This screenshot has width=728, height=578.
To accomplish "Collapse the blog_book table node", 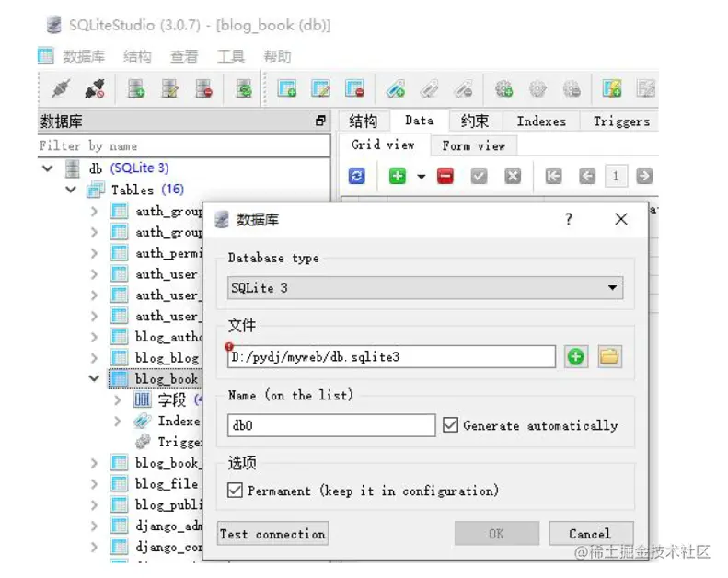I will (x=94, y=378).
